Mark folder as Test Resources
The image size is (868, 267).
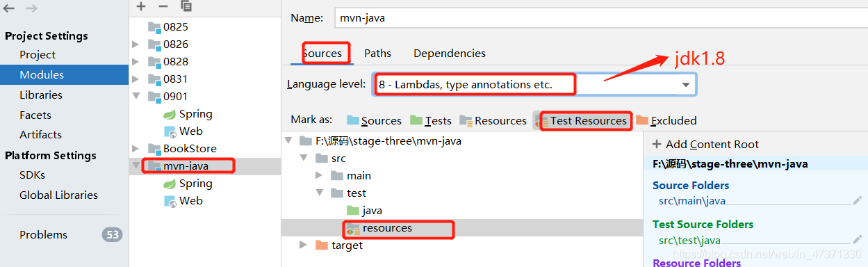click(582, 120)
